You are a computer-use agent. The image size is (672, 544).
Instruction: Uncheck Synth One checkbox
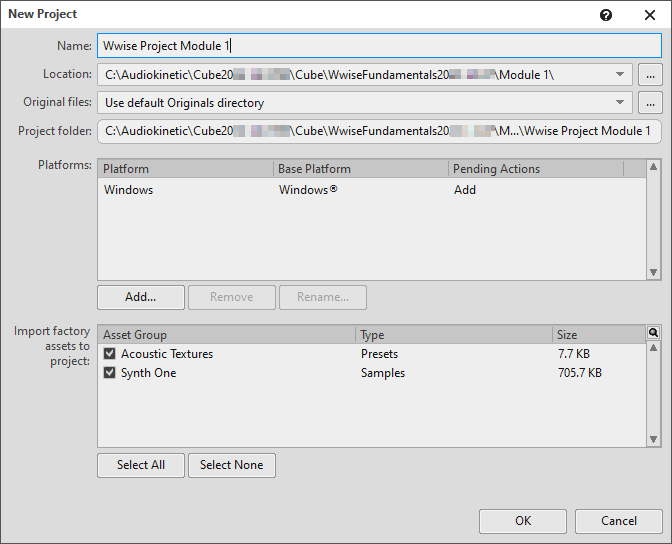point(110,373)
